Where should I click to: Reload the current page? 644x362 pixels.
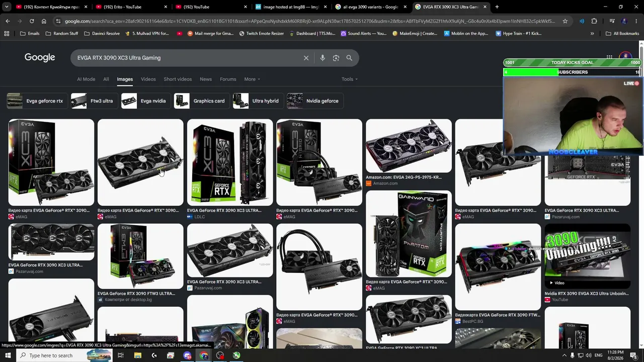[x=32, y=21]
